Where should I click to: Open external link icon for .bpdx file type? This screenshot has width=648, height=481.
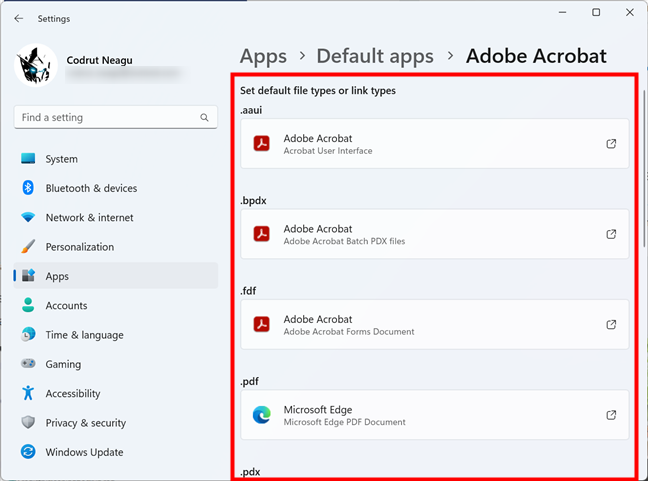pyautogui.click(x=611, y=234)
